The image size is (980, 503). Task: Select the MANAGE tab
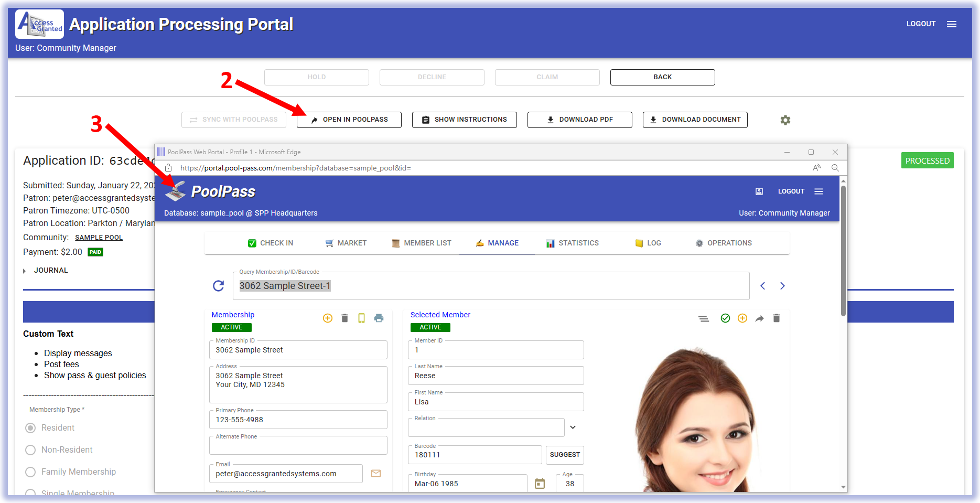pyautogui.click(x=497, y=243)
